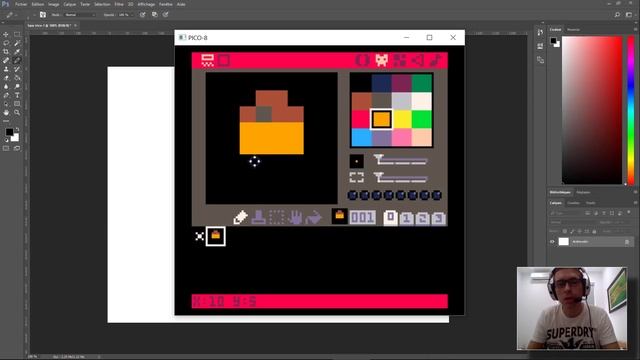Viewport: 640px width, 360px height.
Task: Toggle the layer lock icon
Action: pyautogui.click(x=627, y=242)
